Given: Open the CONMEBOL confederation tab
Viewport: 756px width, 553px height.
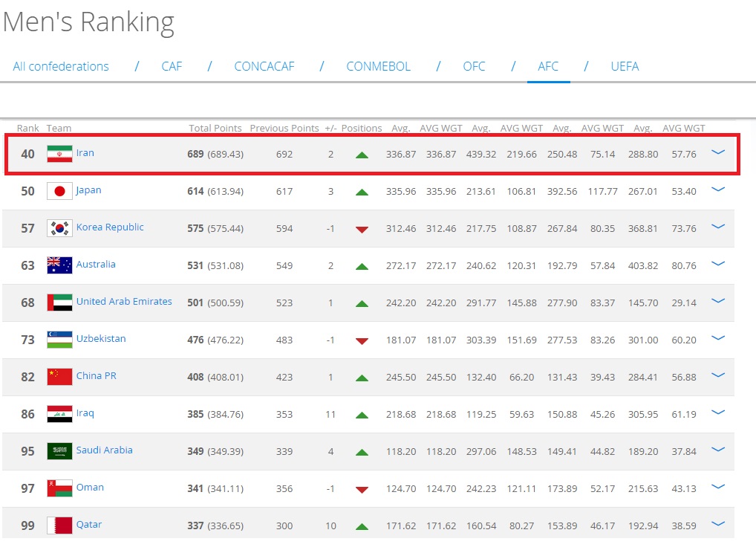Looking at the screenshot, I should point(378,66).
